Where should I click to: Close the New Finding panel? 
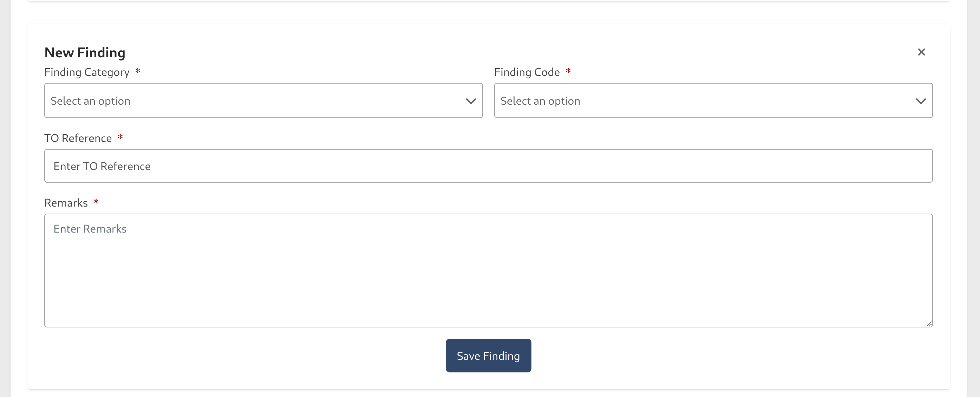click(921, 52)
